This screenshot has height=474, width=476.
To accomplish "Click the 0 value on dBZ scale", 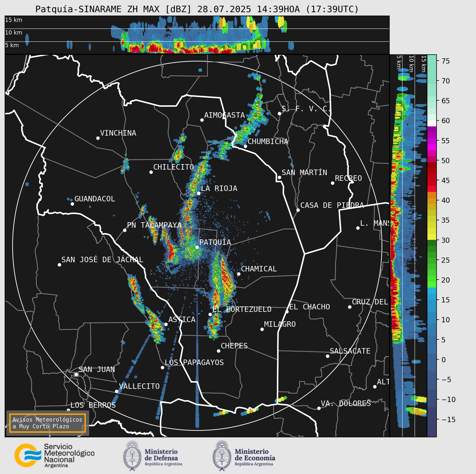I will pos(443,360).
